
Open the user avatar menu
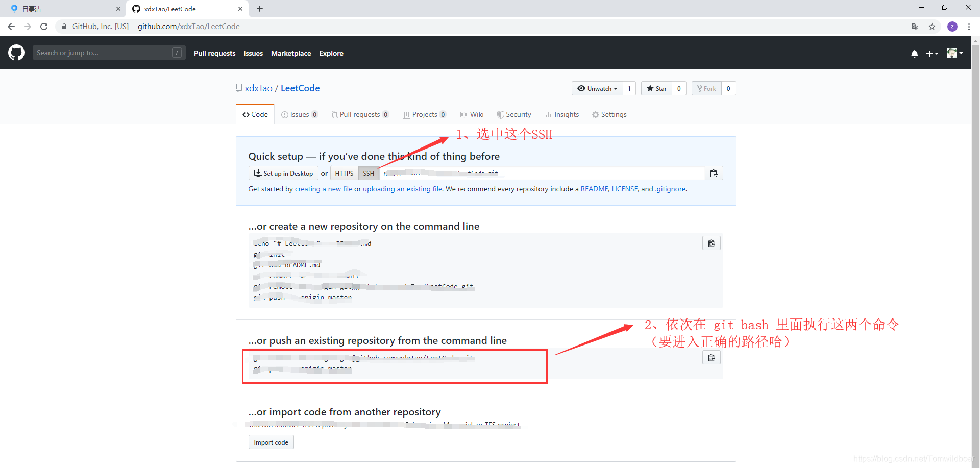954,53
